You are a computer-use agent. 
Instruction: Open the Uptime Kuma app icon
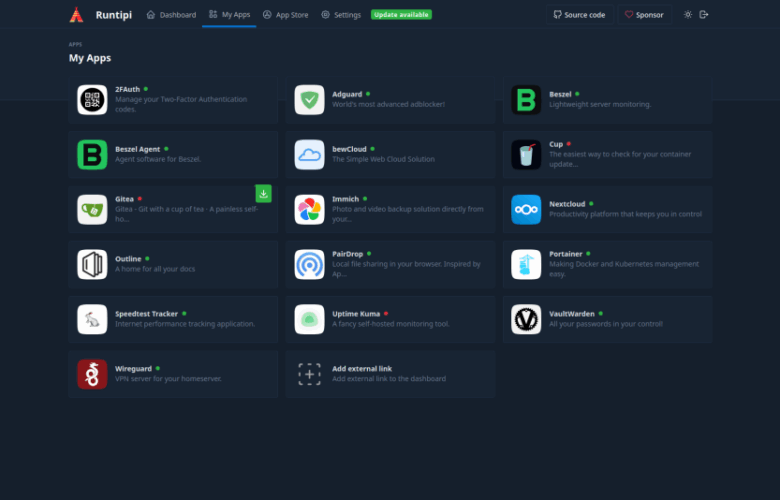pos(309,319)
